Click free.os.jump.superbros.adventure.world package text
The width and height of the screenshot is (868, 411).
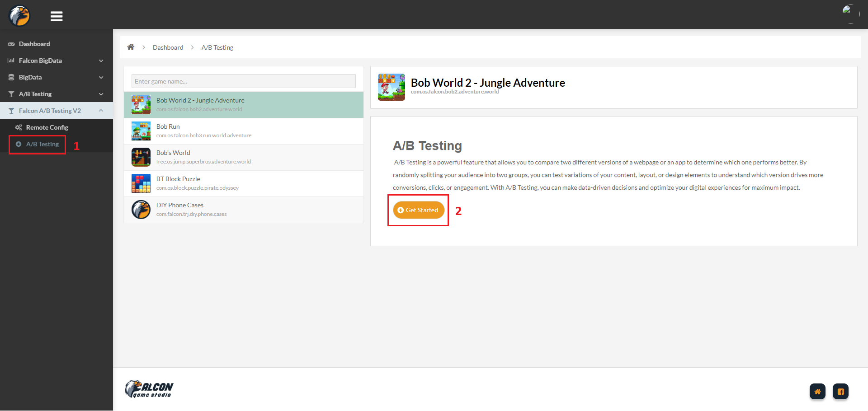point(203,162)
